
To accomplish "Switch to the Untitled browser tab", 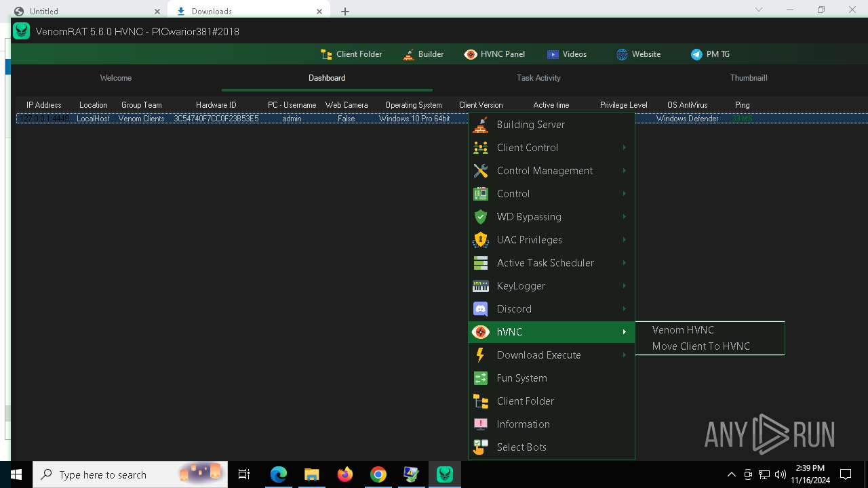I will pyautogui.click(x=87, y=11).
